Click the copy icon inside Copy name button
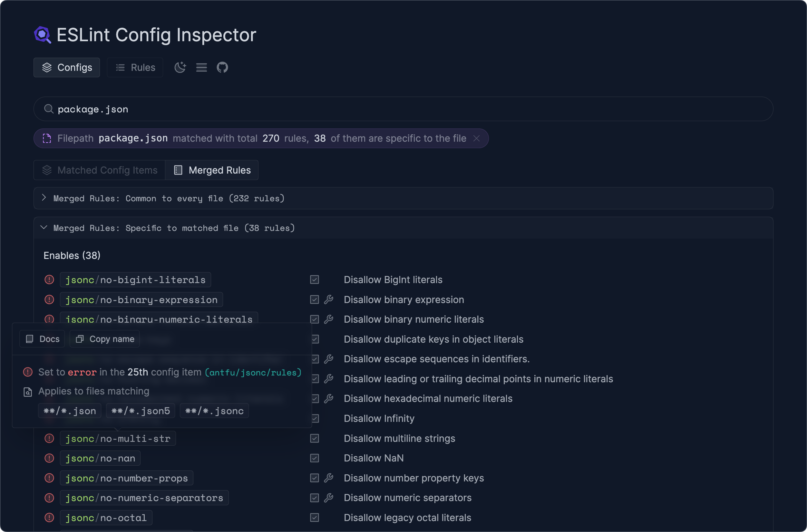807x532 pixels. pos(80,338)
